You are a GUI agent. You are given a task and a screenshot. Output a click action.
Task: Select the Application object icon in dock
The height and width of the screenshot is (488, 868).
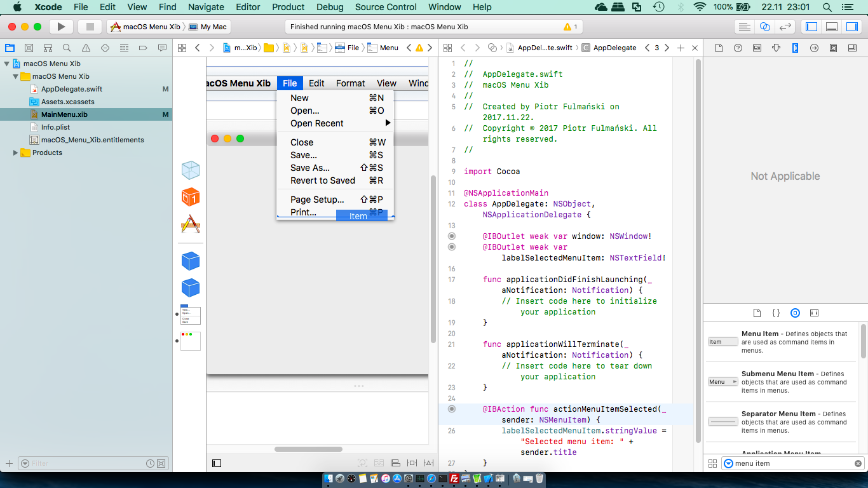click(191, 224)
